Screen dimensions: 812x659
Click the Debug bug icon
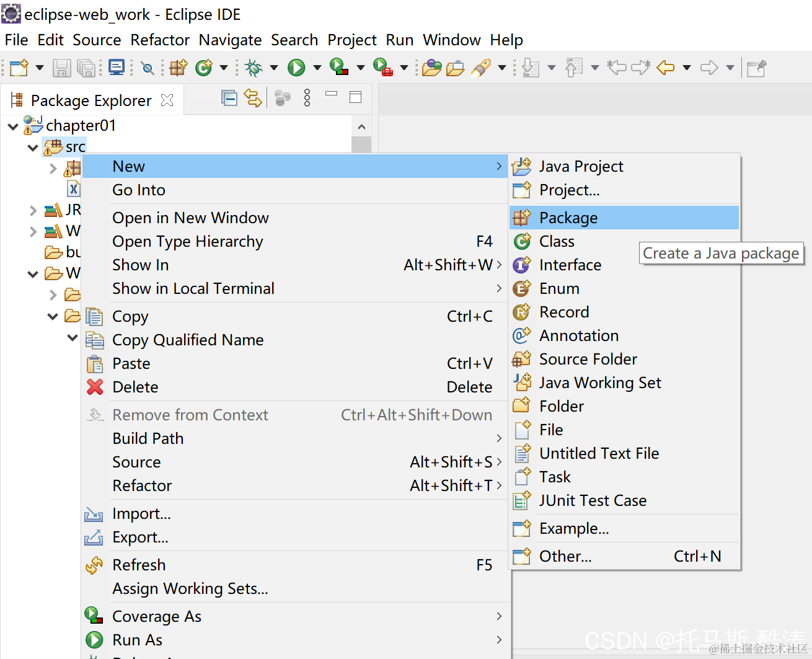pos(254,68)
